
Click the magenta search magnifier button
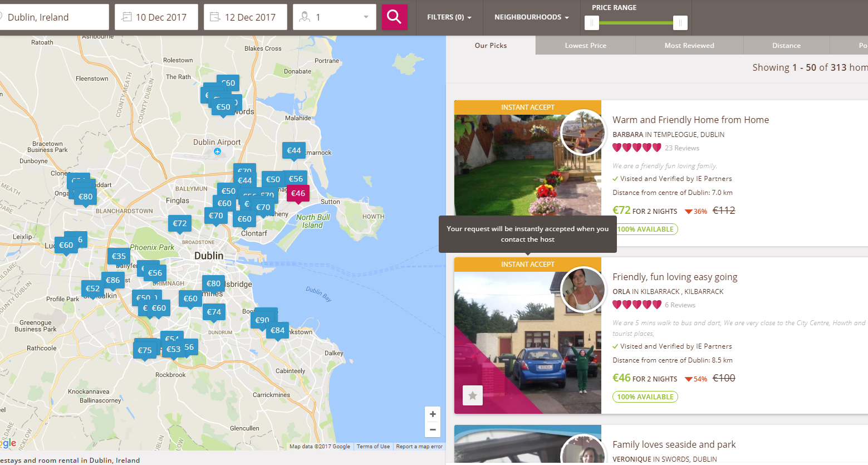[x=394, y=17]
